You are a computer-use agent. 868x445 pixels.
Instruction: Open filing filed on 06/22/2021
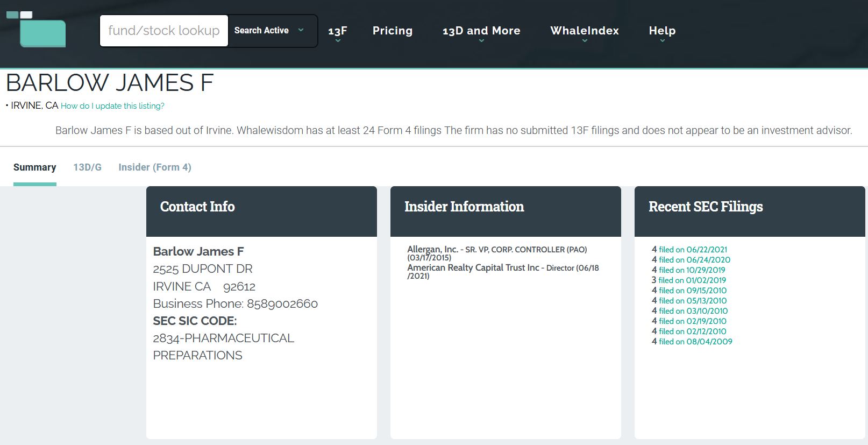(x=693, y=250)
